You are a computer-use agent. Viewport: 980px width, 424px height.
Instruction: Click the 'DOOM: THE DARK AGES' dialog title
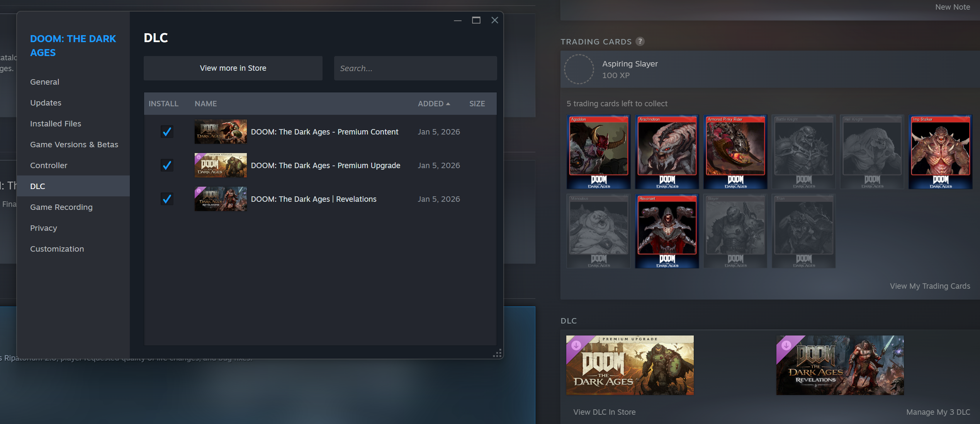[x=73, y=46]
